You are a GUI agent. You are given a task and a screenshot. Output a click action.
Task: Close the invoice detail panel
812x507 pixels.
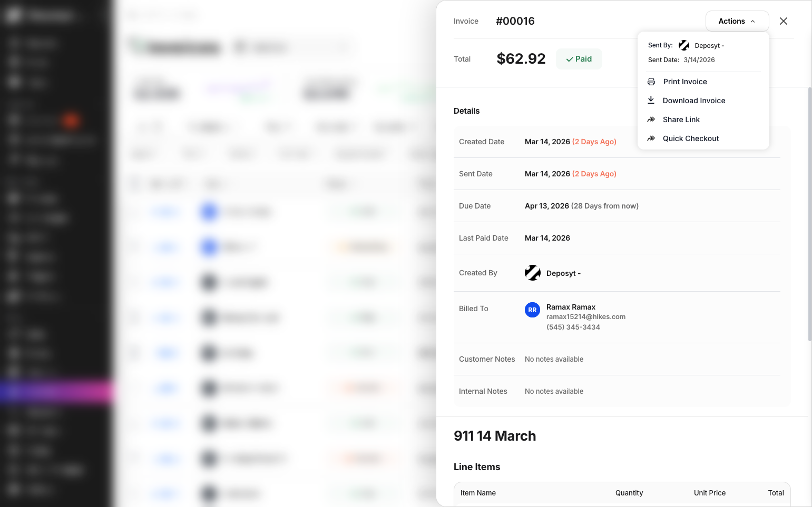[x=784, y=21]
